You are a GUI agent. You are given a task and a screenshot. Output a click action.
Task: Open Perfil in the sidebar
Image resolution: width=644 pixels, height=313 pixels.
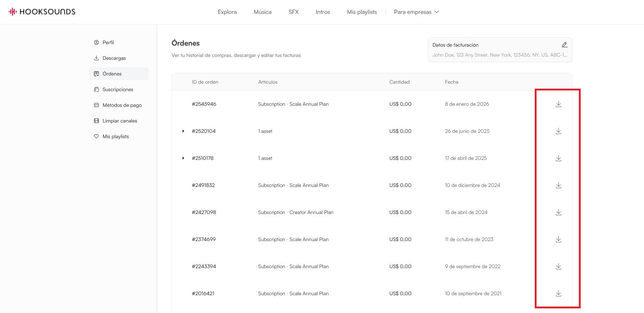[x=108, y=42]
